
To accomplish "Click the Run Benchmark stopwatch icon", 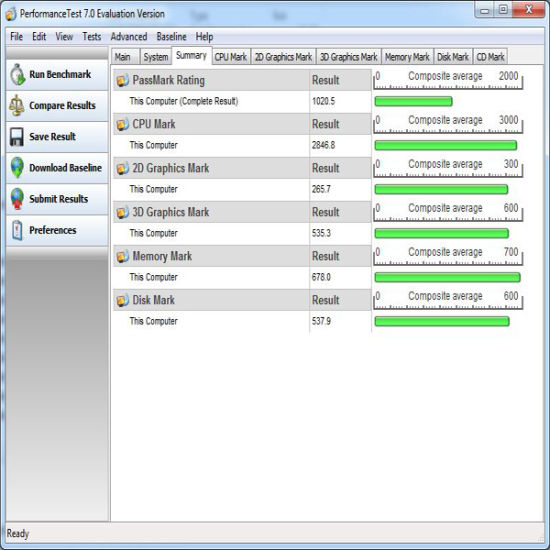I will pyautogui.click(x=17, y=74).
